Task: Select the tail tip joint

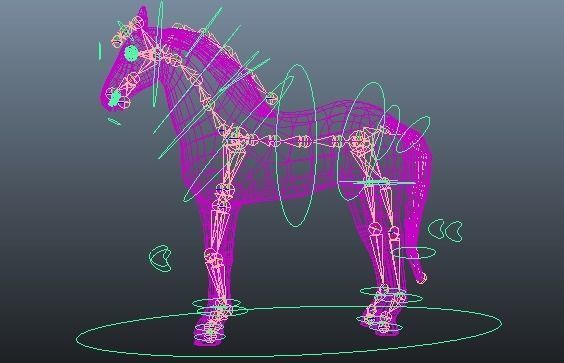Action: click(422, 278)
